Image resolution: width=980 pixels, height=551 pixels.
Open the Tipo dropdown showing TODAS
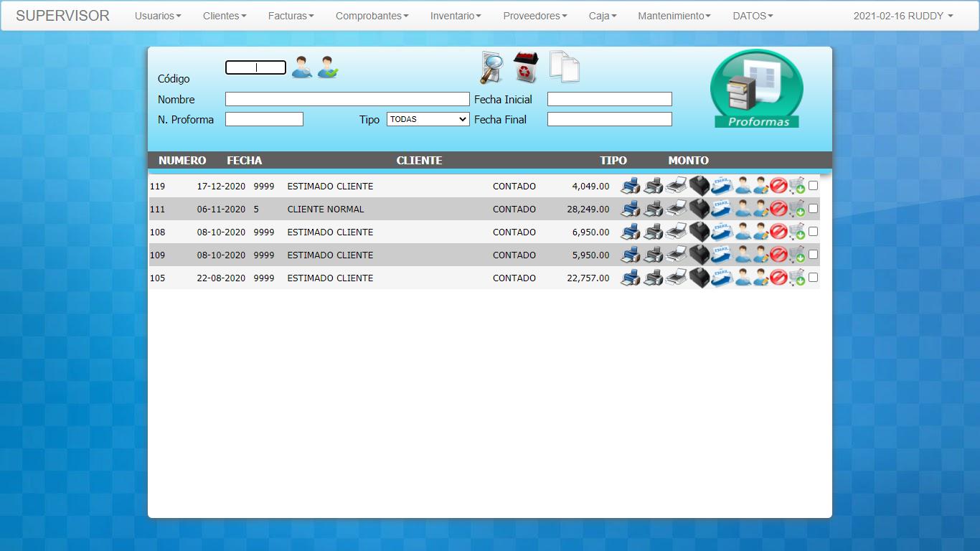coord(428,120)
